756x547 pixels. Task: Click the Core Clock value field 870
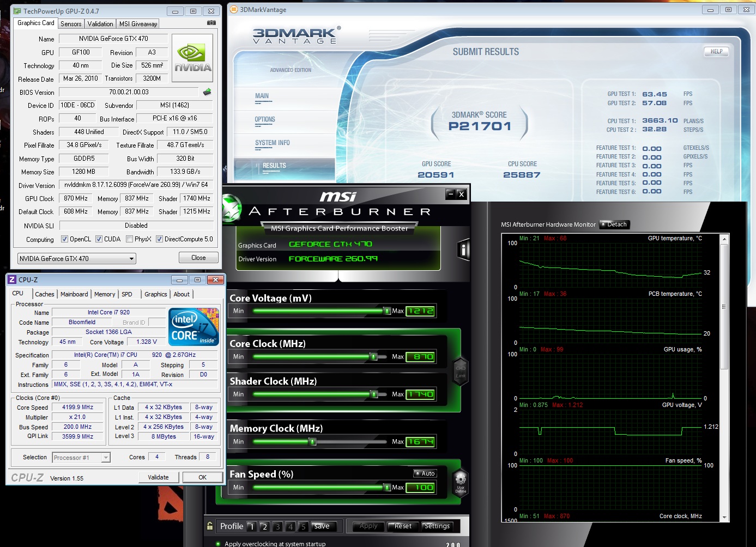pos(421,357)
